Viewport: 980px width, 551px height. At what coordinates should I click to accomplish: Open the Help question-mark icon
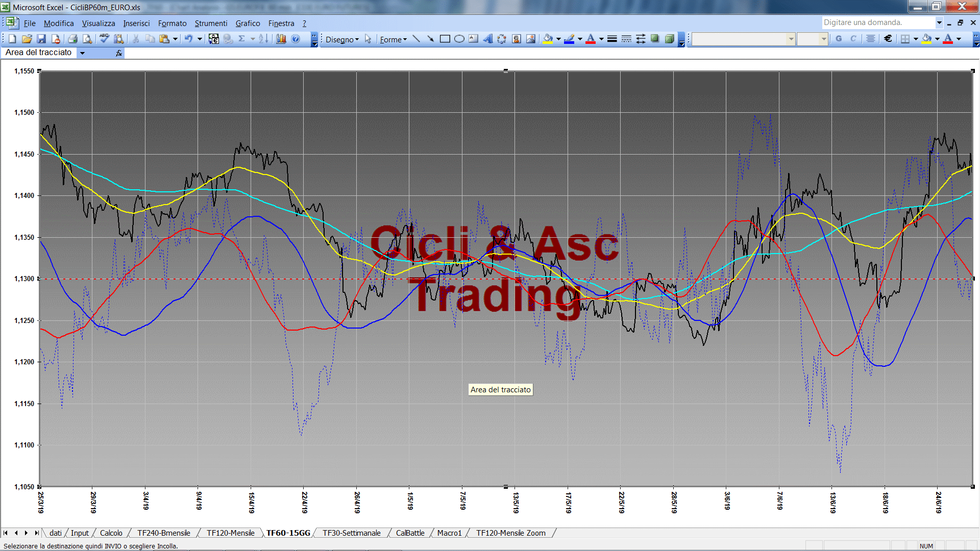pos(296,39)
